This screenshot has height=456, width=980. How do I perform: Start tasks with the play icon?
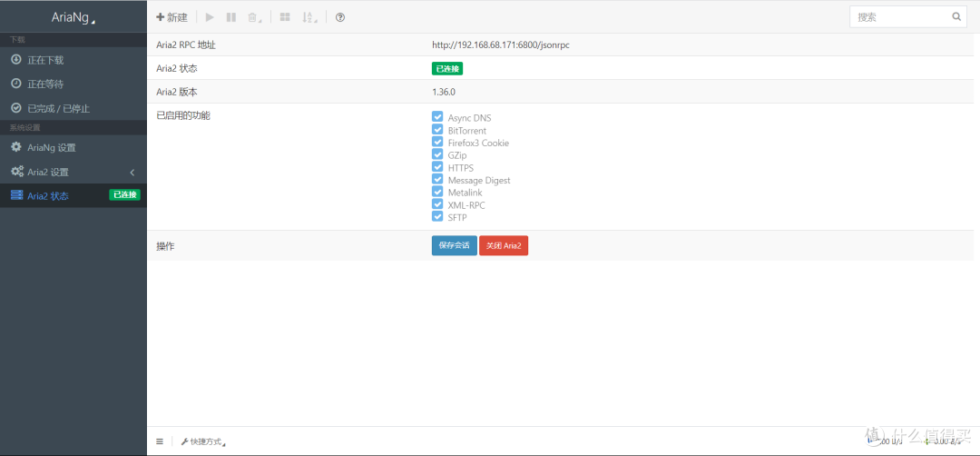coord(210,17)
